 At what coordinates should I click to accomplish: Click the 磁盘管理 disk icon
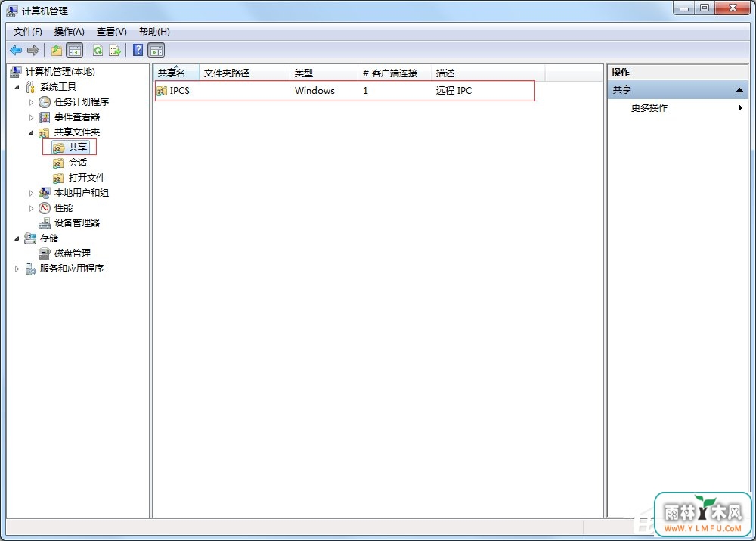click(45, 253)
